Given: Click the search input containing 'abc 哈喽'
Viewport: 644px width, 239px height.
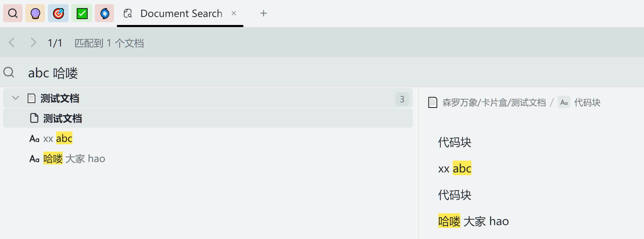Looking at the screenshot, I should pos(208,73).
